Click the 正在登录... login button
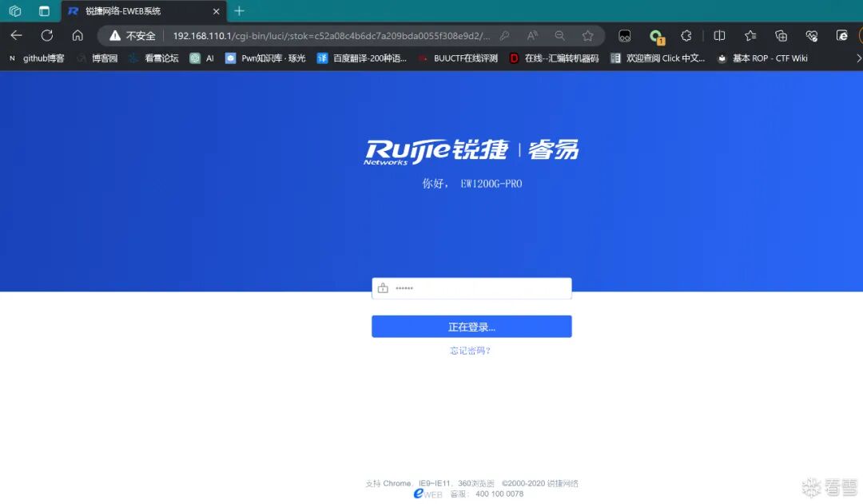Image resolution: width=863 pixels, height=504 pixels. point(471,327)
